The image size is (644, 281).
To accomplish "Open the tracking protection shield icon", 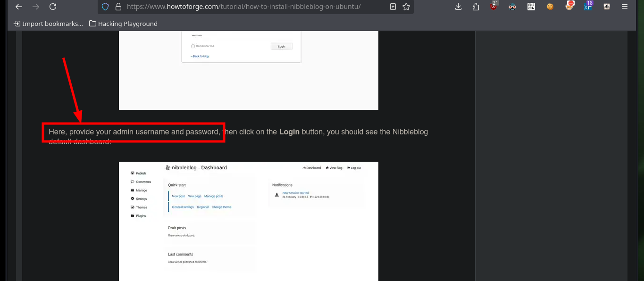I will pyautogui.click(x=105, y=7).
